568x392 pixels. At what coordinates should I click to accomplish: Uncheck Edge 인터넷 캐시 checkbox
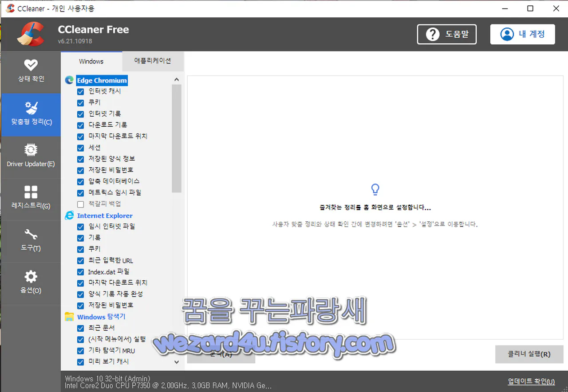coord(80,91)
